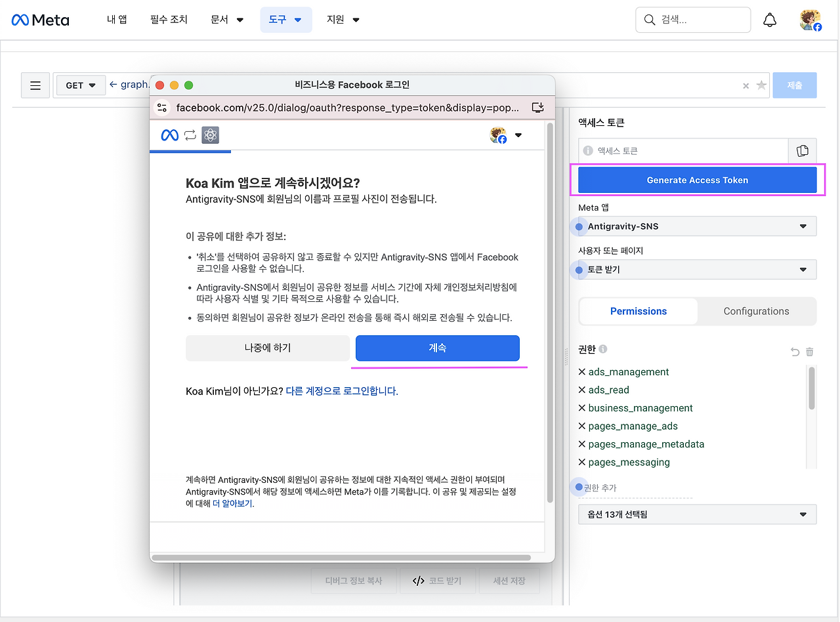Click the popup address bar URL
Viewport: 840px width, 622px height.
click(348, 108)
